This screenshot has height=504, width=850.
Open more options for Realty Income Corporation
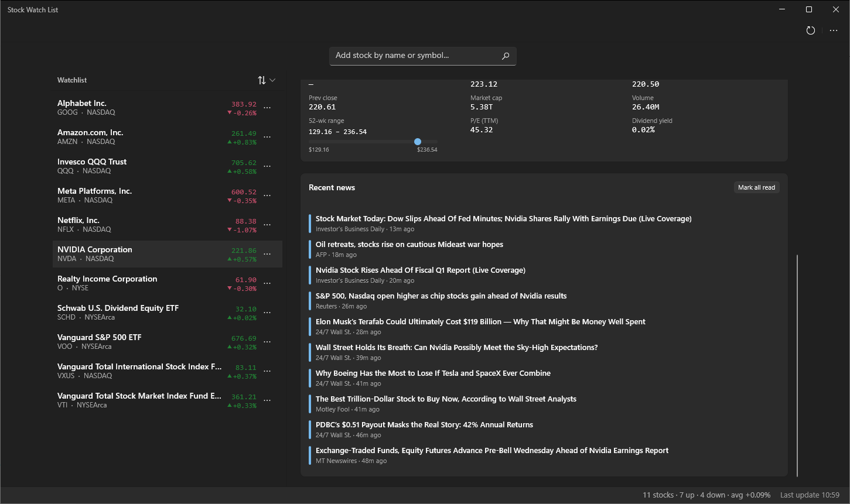click(267, 283)
